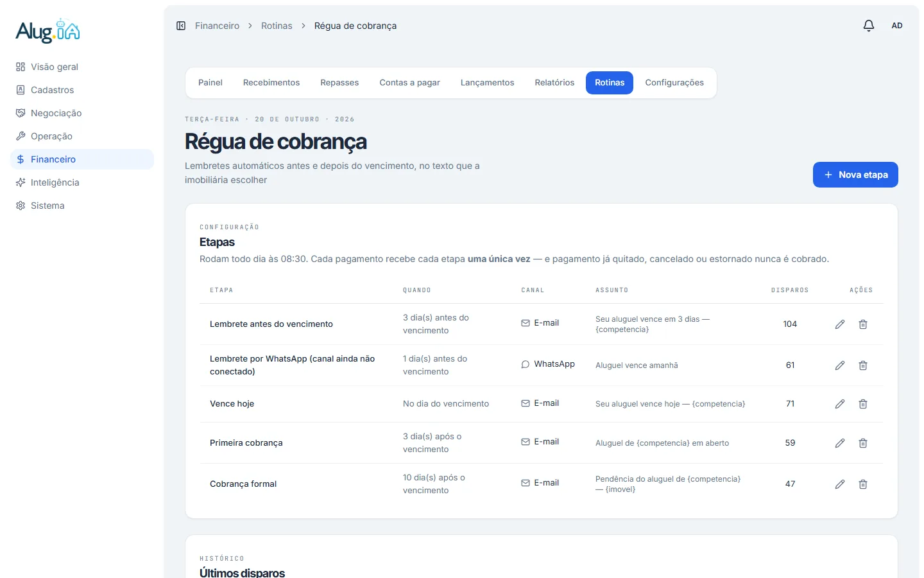924x578 pixels.
Task: Click the 'Vence hoje' step name
Action: [232, 404]
